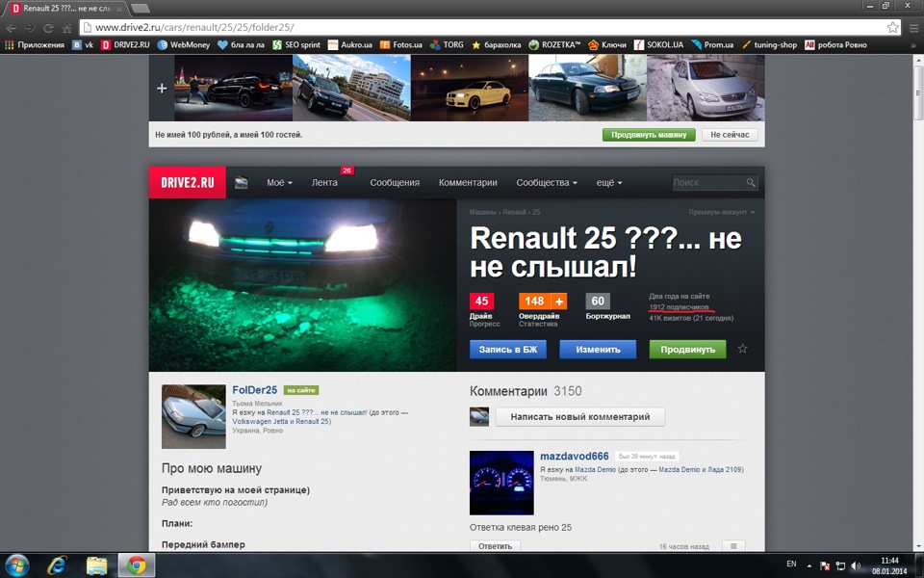Open the Volkswagen Jetta link
924x578 pixels.
(x=260, y=422)
